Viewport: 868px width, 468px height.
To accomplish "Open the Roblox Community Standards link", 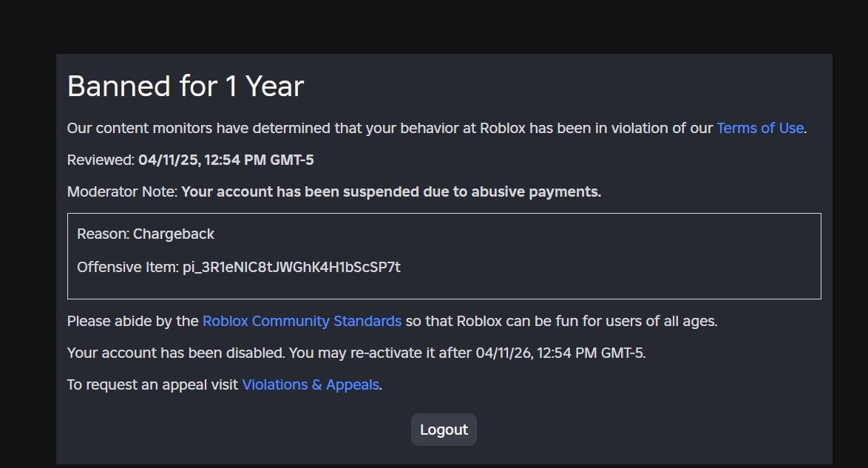I will click(x=302, y=321).
